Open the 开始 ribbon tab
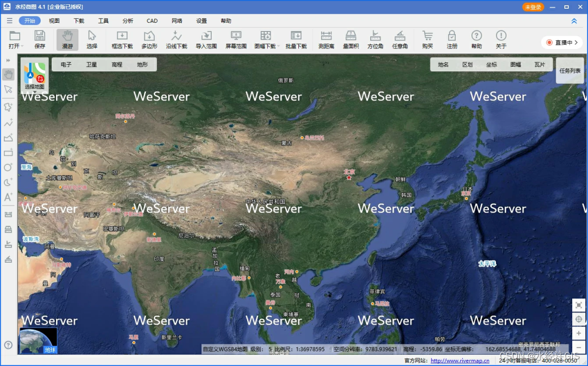588x366 pixels. tap(29, 21)
